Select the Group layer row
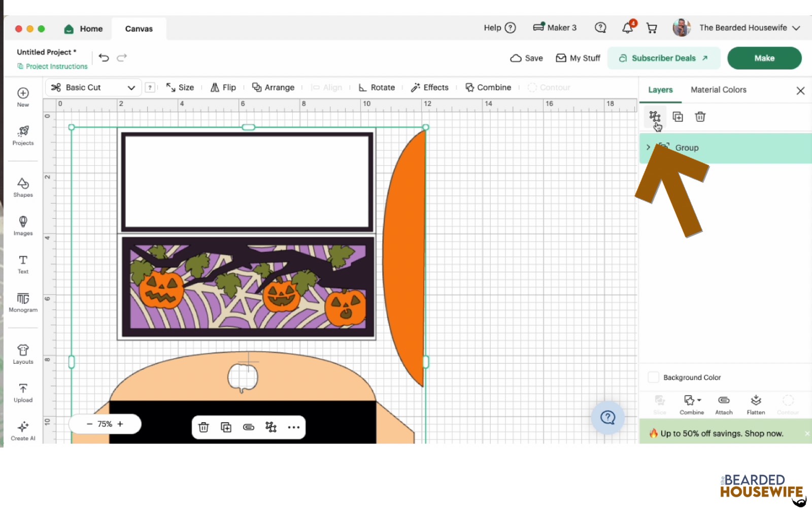Screen dimensions: 812x516 click(x=726, y=148)
